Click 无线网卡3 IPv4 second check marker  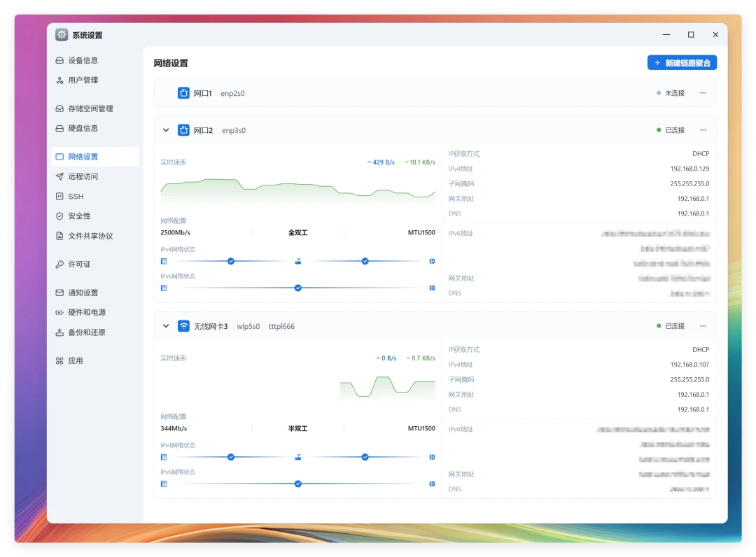click(365, 457)
